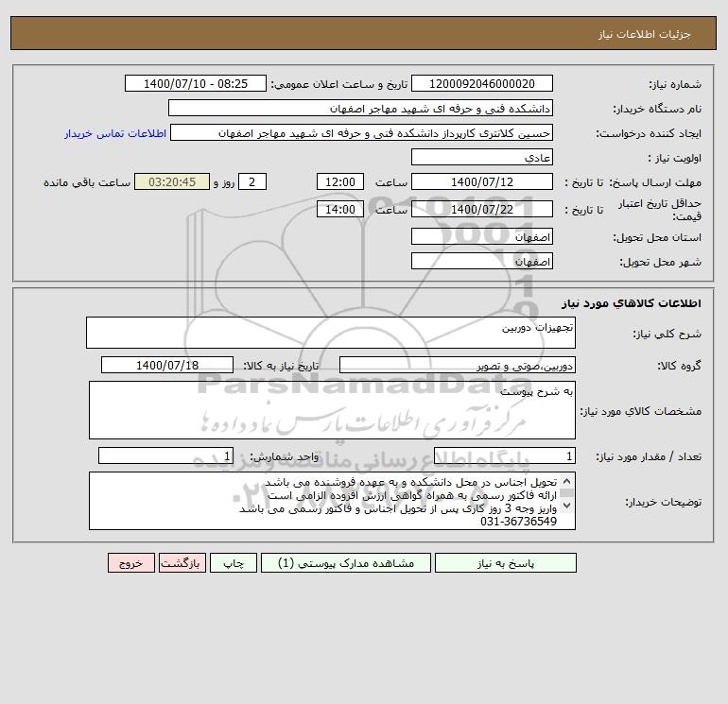The width and height of the screenshot is (728, 704).
Task: Click the پاسخ به نیاز button
Action: pos(506,563)
